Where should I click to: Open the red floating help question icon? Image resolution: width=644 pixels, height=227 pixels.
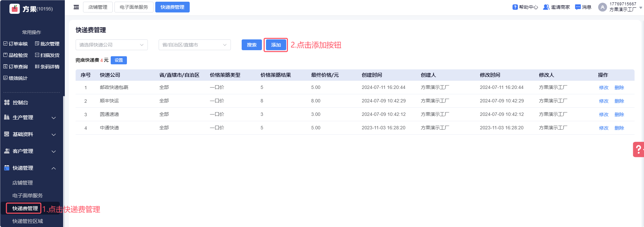coord(638,149)
